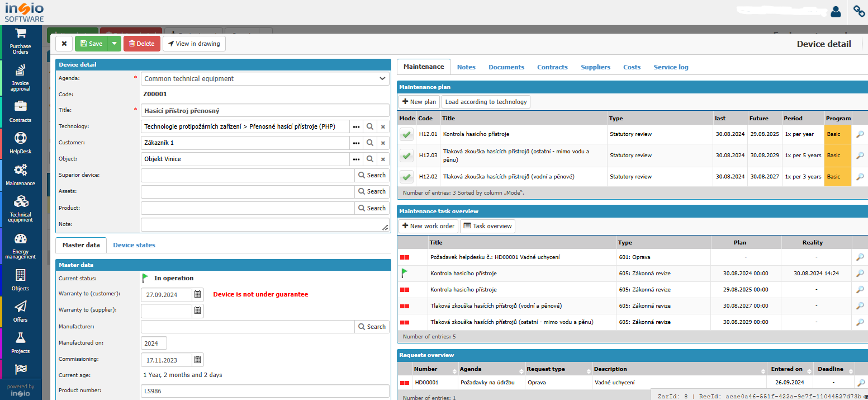Expand the Save button dropdown arrow
Viewport: 868px width, 400px height.
point(113,43)
